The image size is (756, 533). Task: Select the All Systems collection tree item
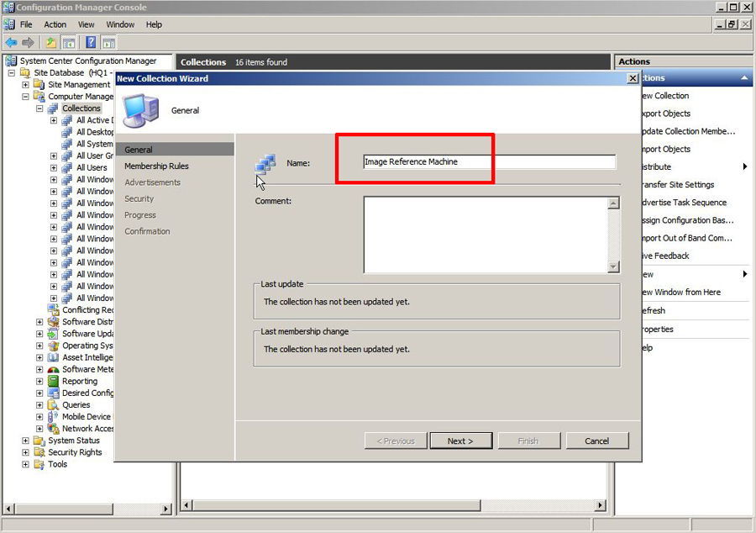click(94, 144)
